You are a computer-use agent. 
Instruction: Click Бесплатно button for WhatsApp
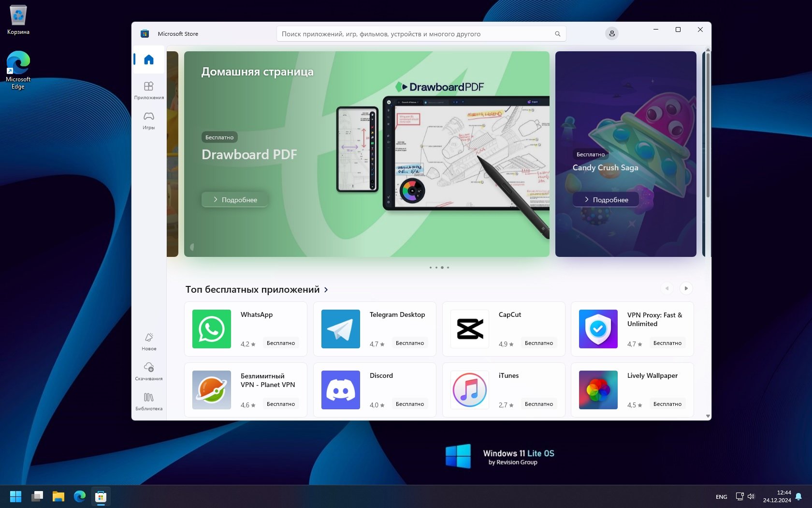[x=281, y=343]
